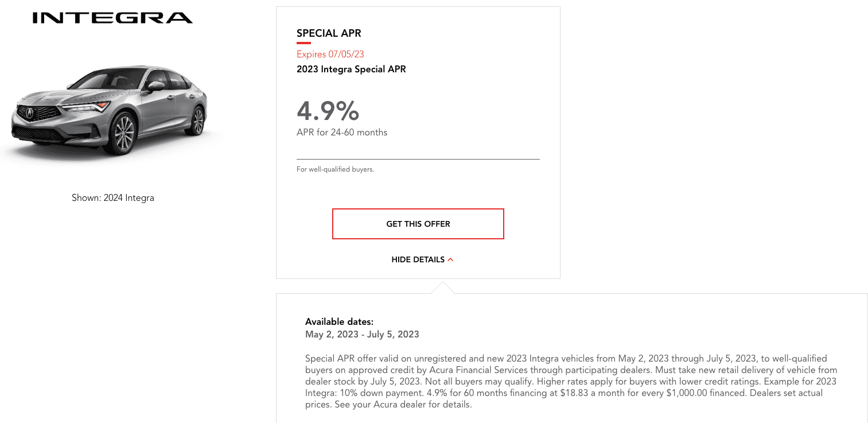Click the Available dates heading

[339, 322]
